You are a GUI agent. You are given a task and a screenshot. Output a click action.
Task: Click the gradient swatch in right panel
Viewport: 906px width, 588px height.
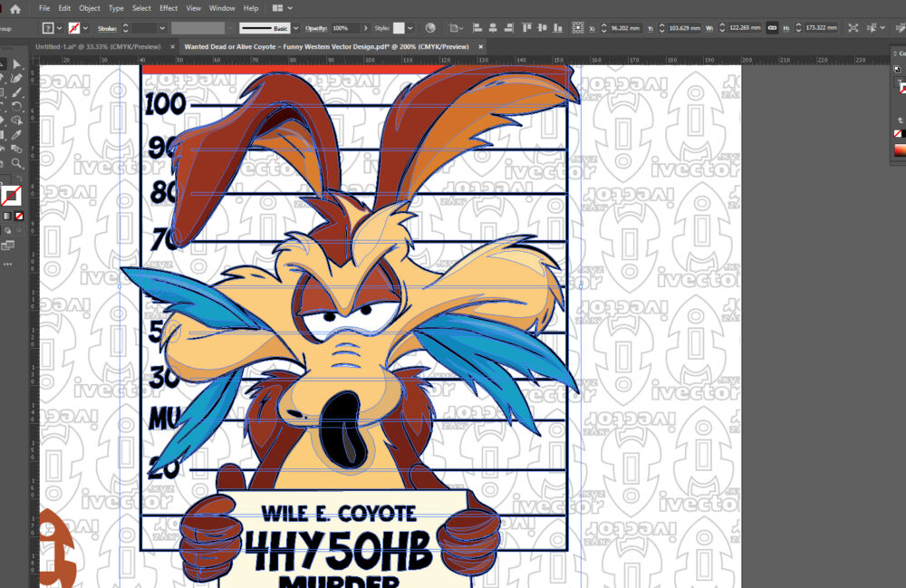tap(900, 150)
